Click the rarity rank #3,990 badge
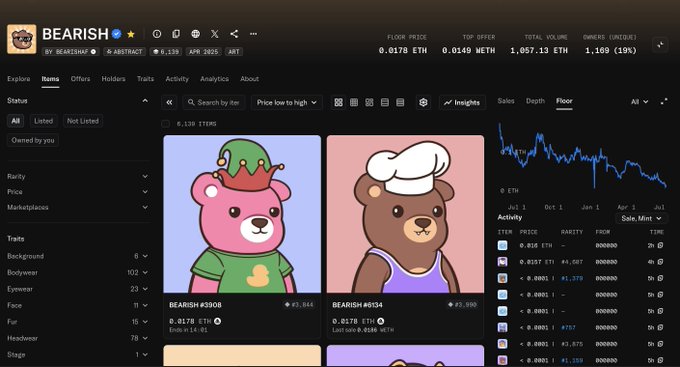 [462, 305]
